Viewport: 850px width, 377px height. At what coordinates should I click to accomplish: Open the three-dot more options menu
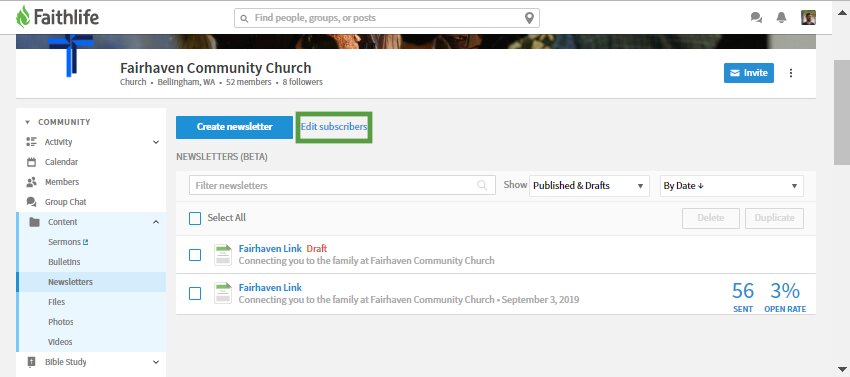click(791, 73)
